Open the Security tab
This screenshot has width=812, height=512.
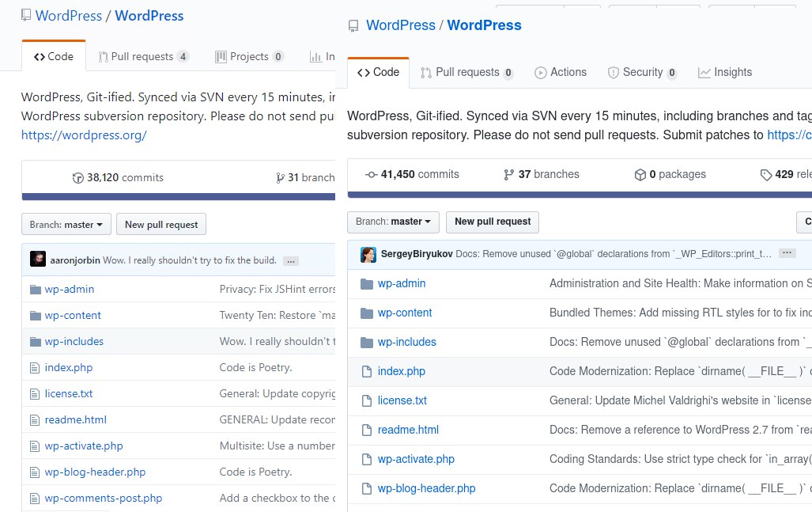point(642,73)
